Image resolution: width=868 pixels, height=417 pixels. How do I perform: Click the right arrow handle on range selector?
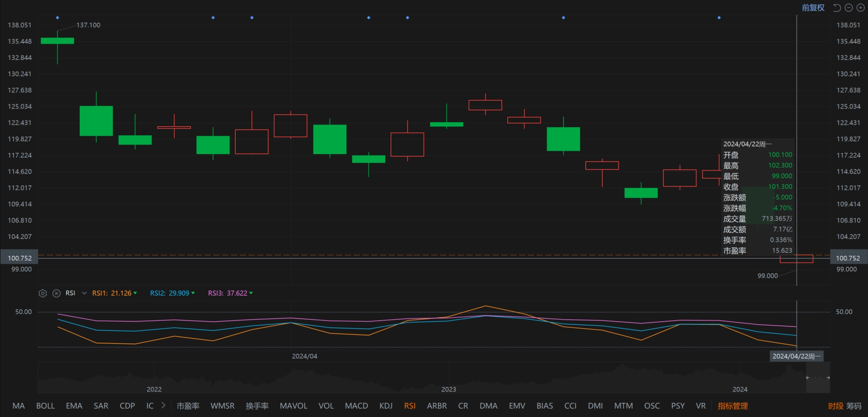click(828, 378)
